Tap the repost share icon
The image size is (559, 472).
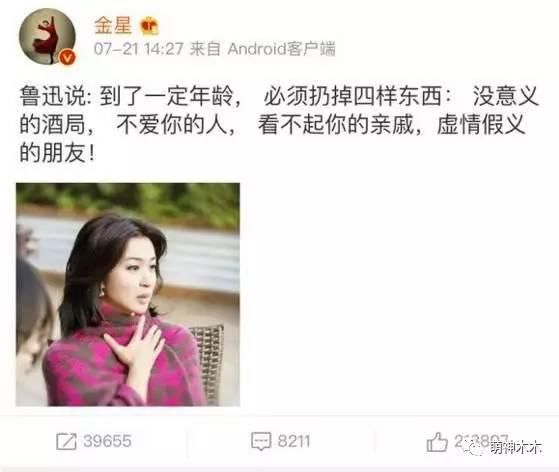66,441
